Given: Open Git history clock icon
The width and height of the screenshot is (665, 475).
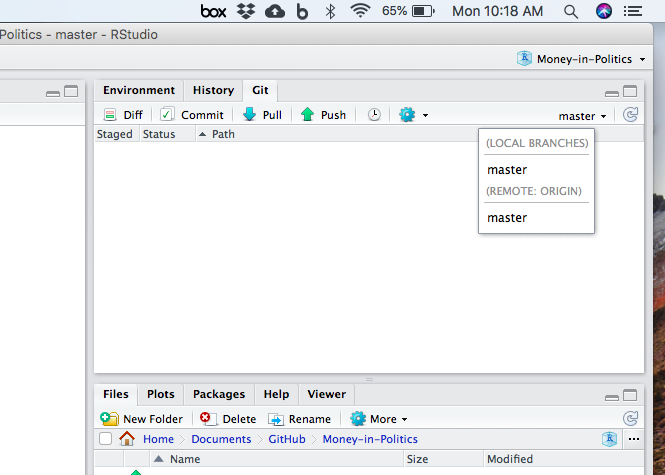Looking at the screenshot, I should (x=374, y=115).
